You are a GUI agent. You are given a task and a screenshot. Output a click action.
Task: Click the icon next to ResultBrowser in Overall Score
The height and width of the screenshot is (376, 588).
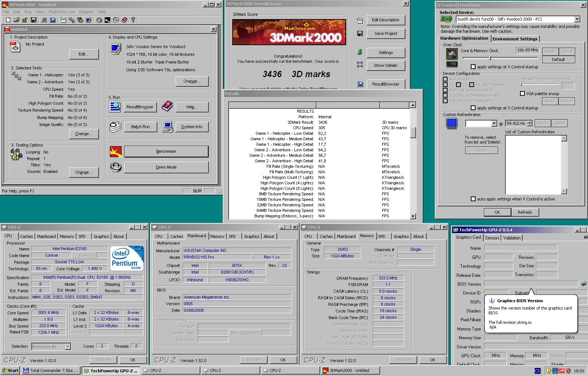[360, 84]
